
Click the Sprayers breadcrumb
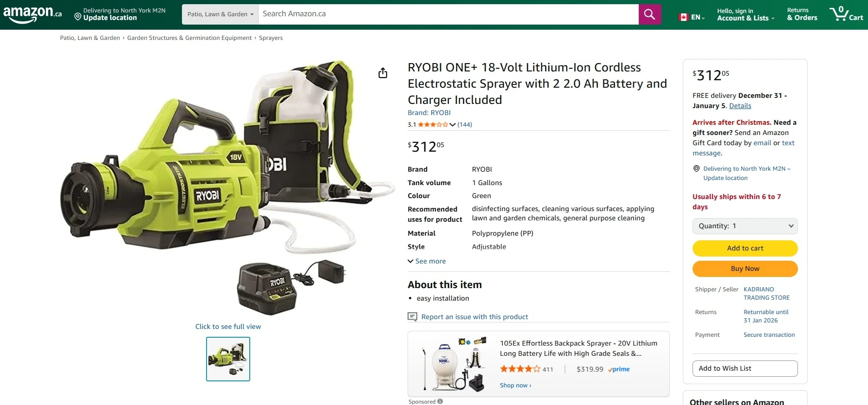click(x=271, y=38)
